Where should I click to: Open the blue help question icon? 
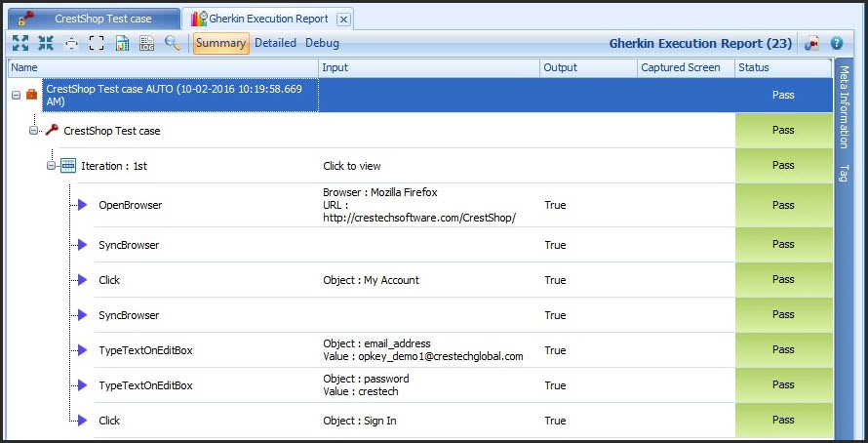pos(837,43)
